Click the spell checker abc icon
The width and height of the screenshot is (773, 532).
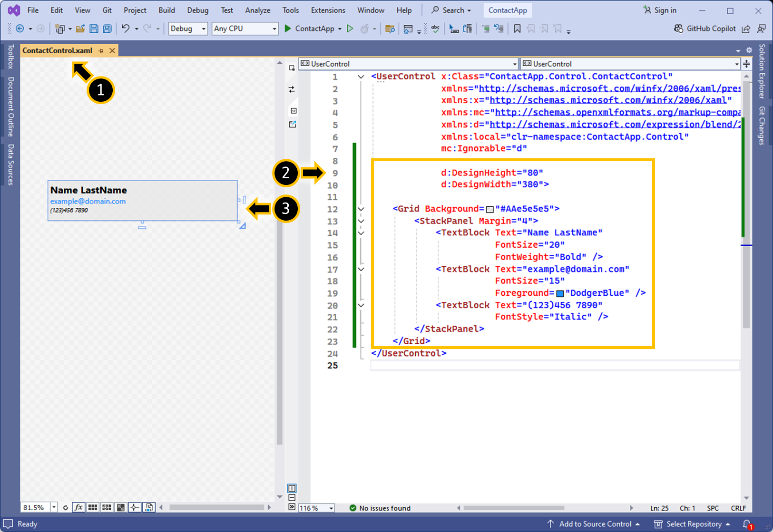pyautogui.click(x=435, y=29)
